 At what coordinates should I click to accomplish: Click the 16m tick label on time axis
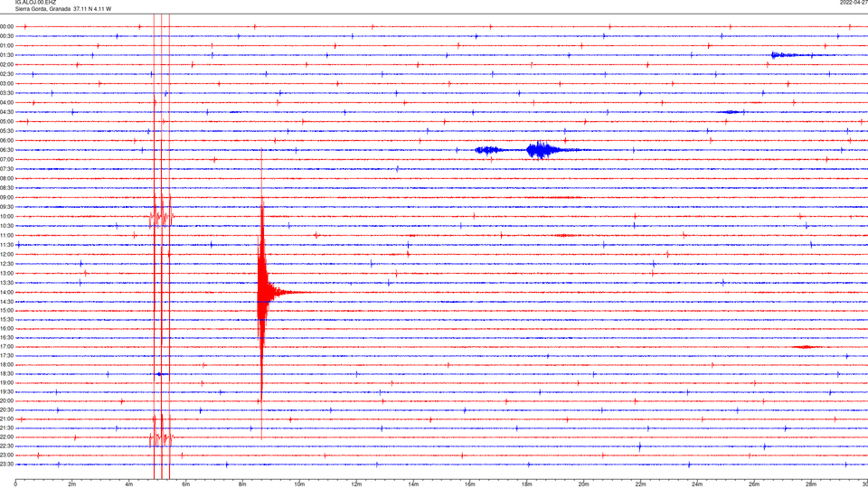click(x=470, y=484)
